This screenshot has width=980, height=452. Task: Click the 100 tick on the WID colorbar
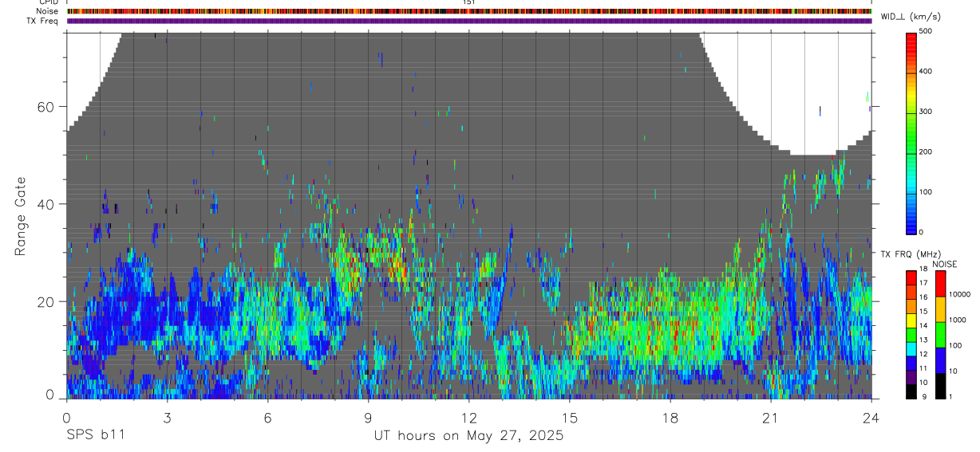[x=927, y=192]
